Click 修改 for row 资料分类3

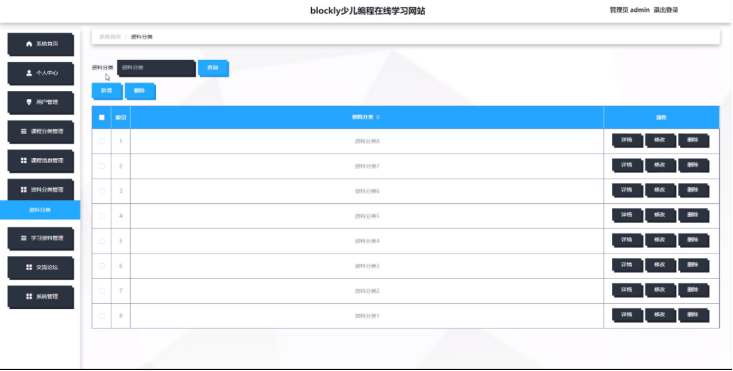660,265
